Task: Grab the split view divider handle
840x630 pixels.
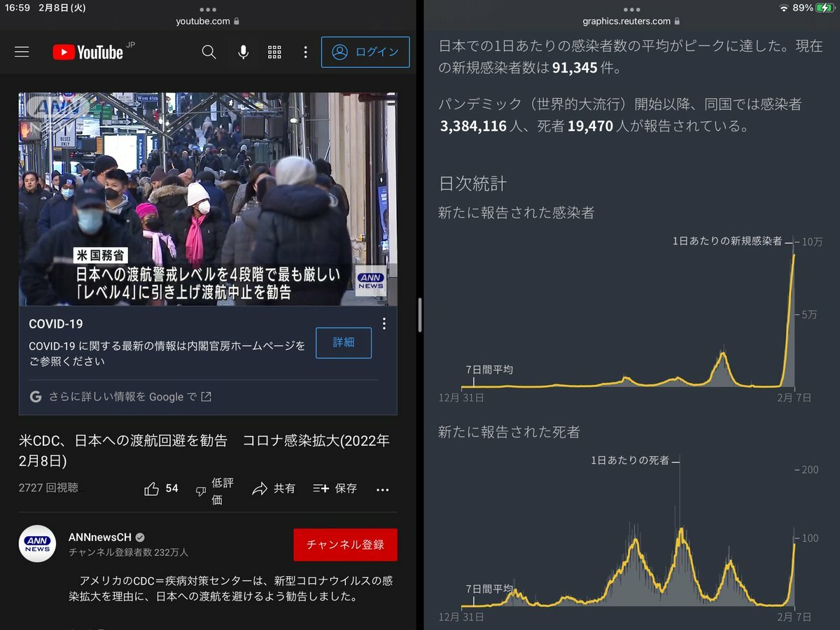Action: click(420, 315)
